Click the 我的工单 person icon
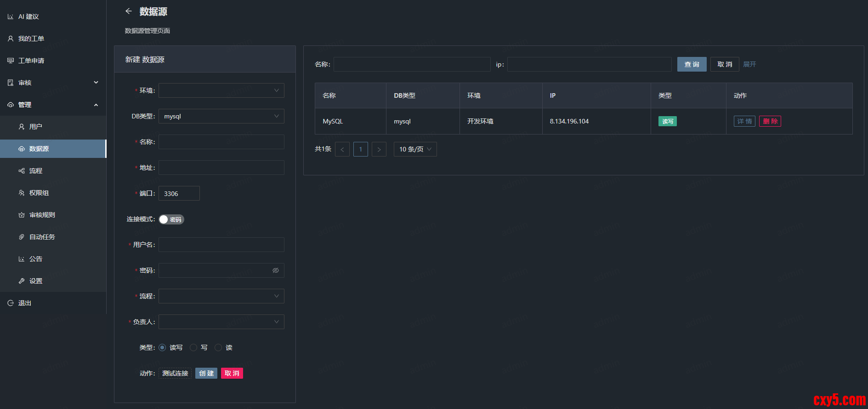 coord(11,39)
